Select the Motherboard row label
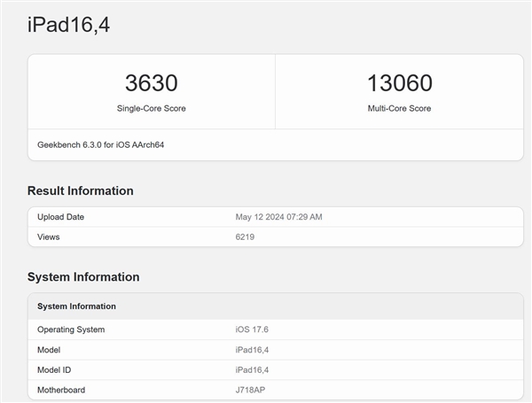This screenshot has height=403, width=532. tap(61, 390)
